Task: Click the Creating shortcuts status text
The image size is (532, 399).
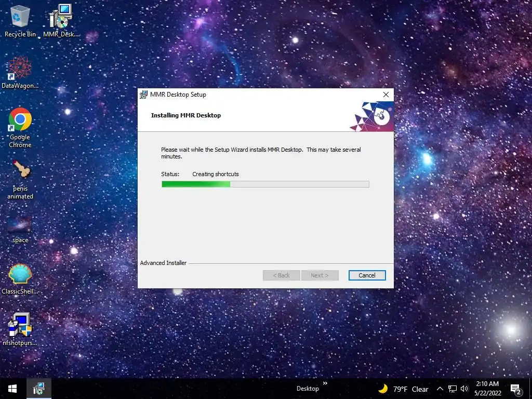Action: coord(216,174)
